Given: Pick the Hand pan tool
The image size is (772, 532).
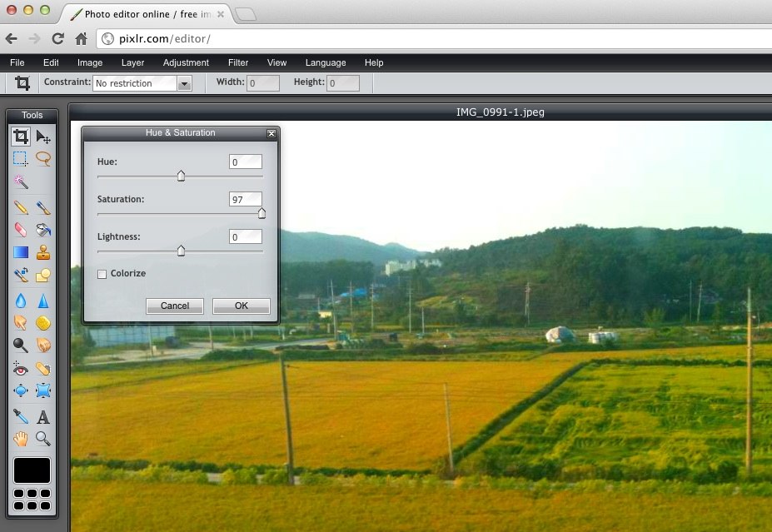Looking at the screenshot, I should click(x=21, y=439).
